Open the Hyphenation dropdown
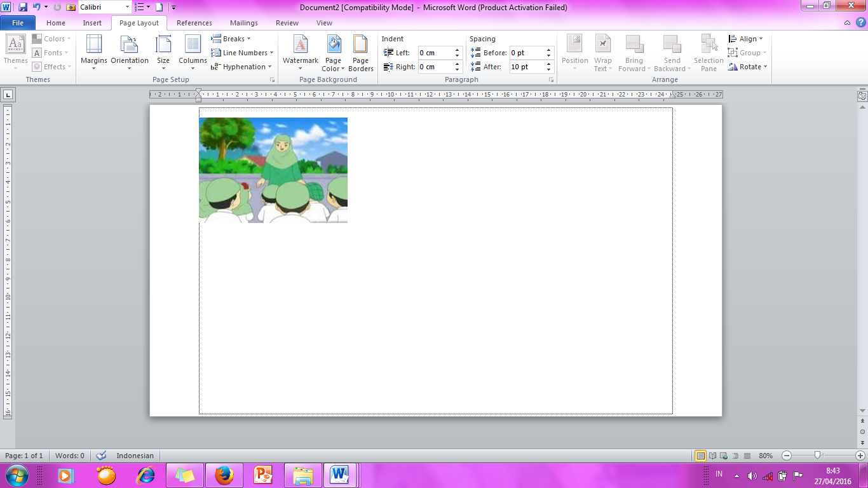This screenshot has width=868, height=488. pos(242,67)
